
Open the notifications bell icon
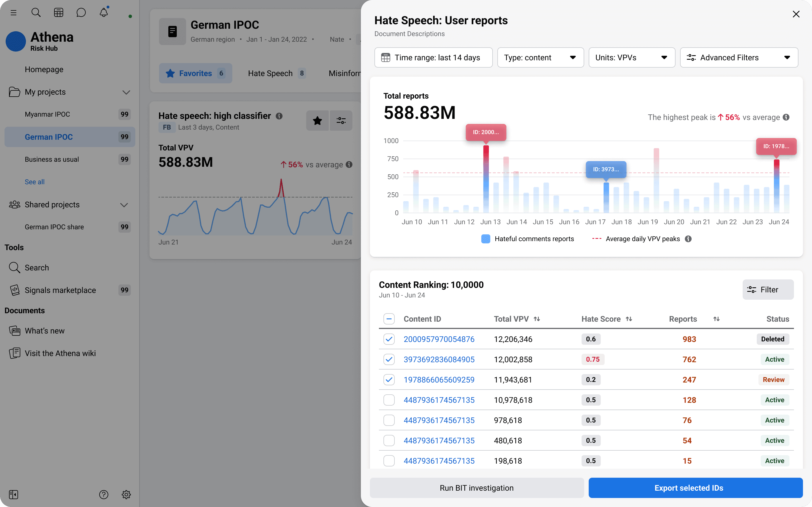tap(104, 13)
